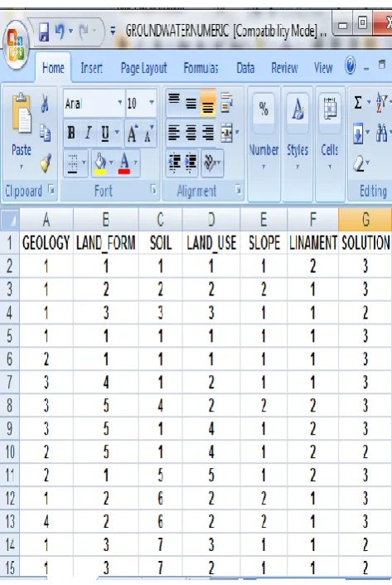The width and height of the screenshot is (392, 585).
Task: Open the font name dropdown
Action: (120, 103)
